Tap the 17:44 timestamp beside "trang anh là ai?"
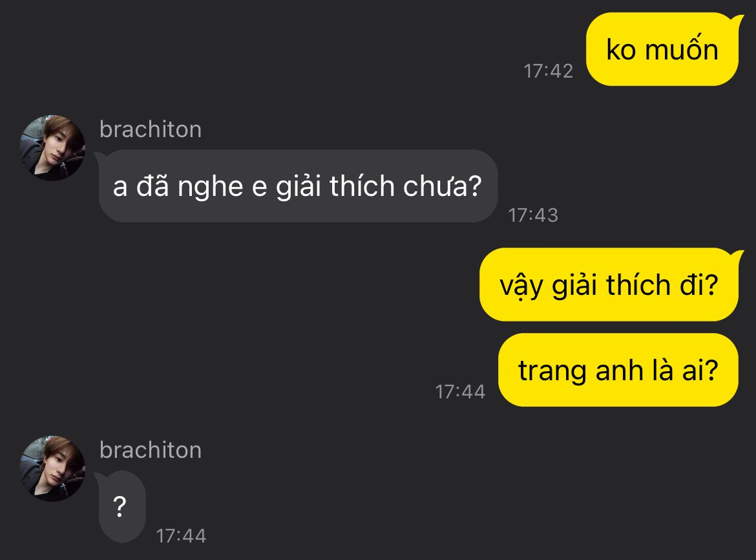Screen dimensions: 756x560 (460, 392)
